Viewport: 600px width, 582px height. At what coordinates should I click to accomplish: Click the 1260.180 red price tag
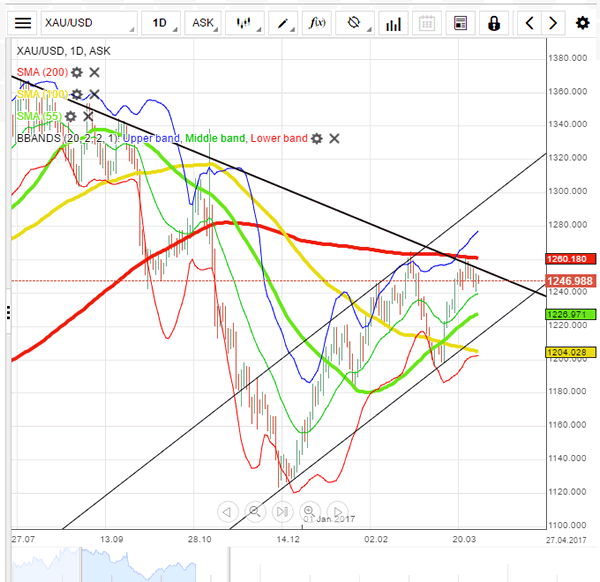(571, 259)
